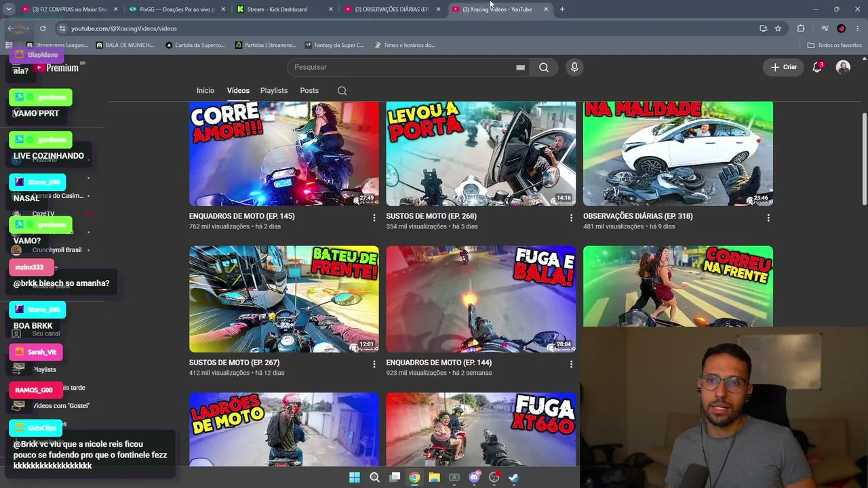Open Task View on the taskbar
The width and height of the screenshot is (868, 488).
click(x=395, y=477)
